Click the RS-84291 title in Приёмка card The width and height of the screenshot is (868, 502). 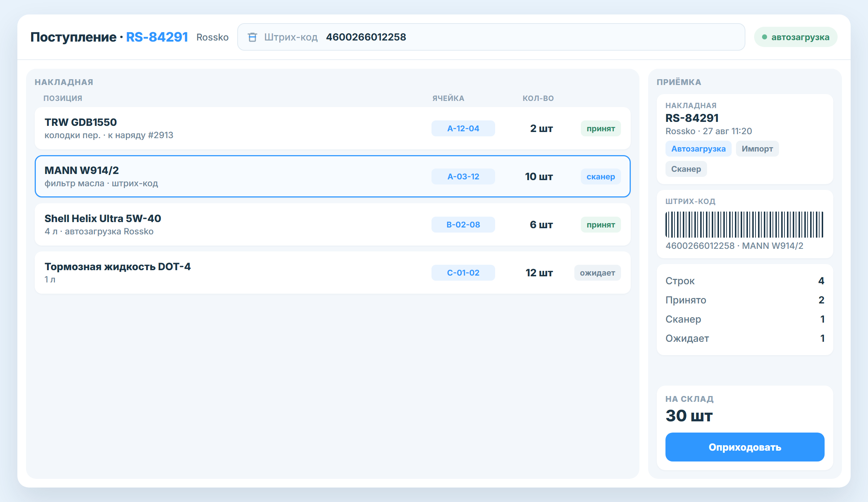(x=692, y=118)
